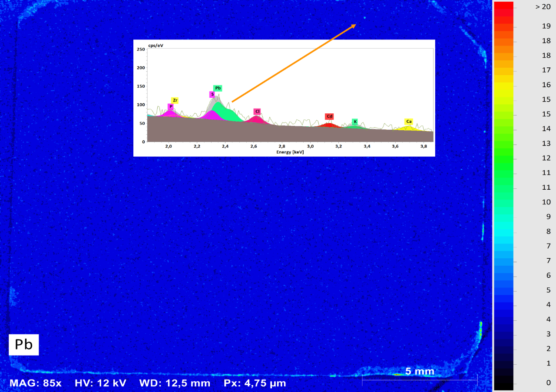556x392 pixels.
Task: Click the Cd element marker
Action: [329, 116]
